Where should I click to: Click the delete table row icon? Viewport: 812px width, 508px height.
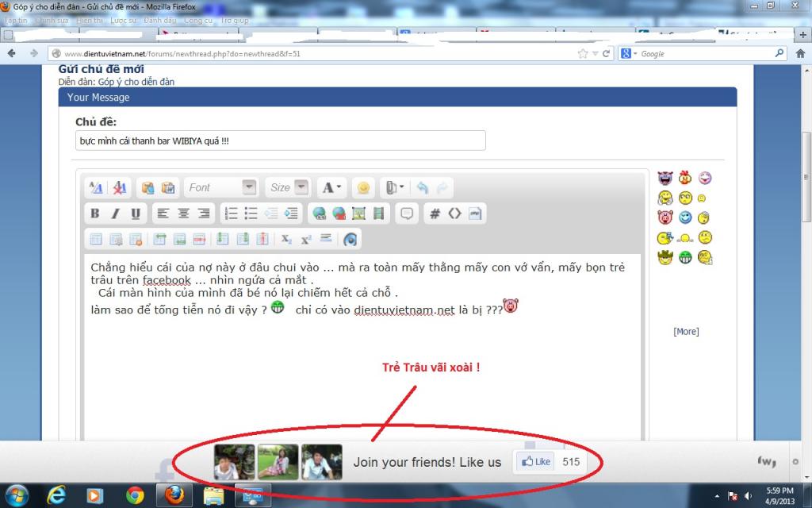199,239
